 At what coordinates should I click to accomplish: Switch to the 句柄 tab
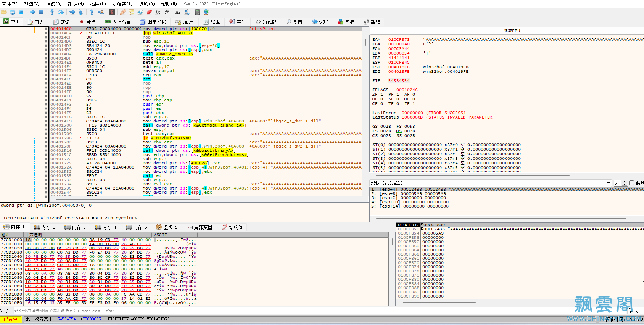click(x=346, y=22)
